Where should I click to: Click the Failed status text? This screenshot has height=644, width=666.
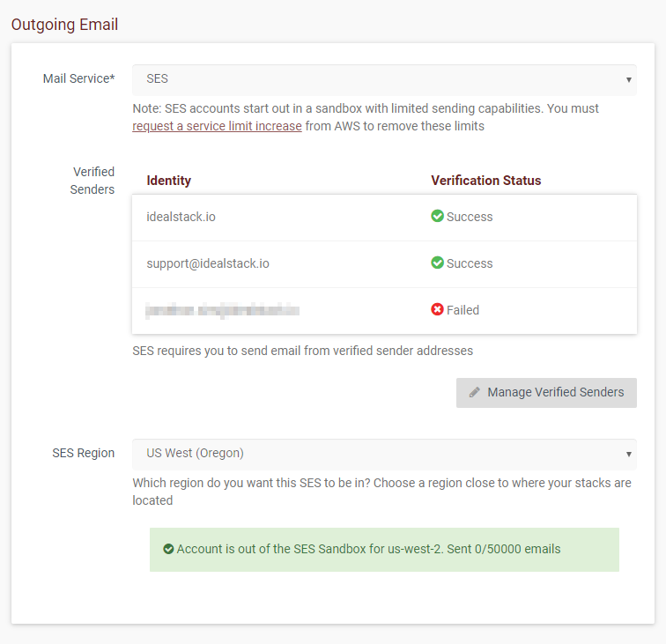462,310
